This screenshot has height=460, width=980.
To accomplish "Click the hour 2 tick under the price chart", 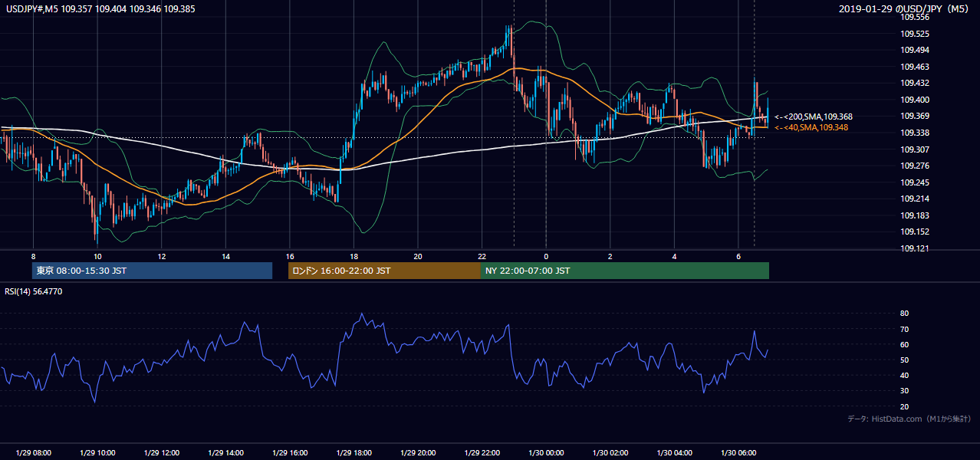I will 610,256.
